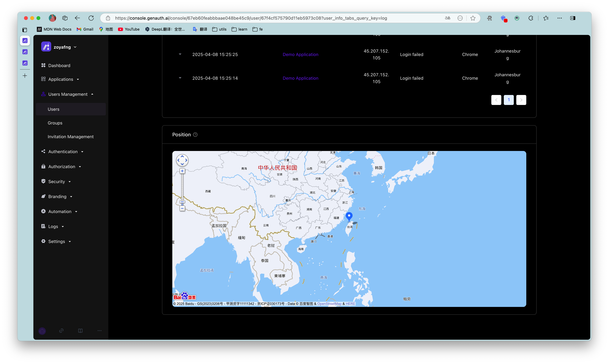Open the tab overview icon
The image size is (609, 364).
point(65,18)
